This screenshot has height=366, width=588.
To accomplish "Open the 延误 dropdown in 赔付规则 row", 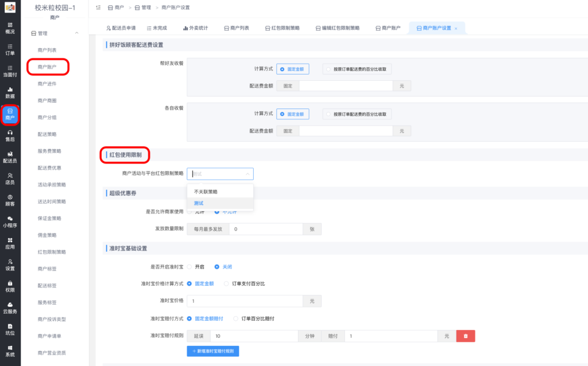I will tap(198, 336).
